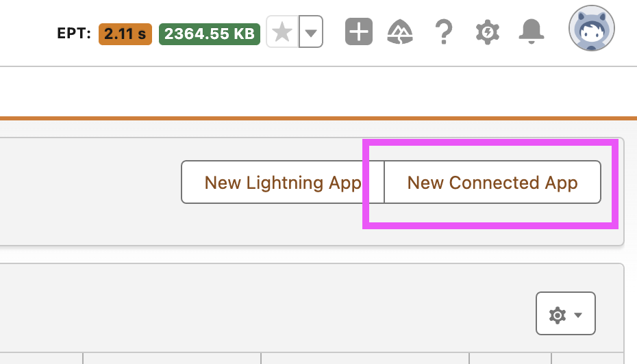Click the New Connected App button
The width and height of the screenshot is (637, 364).
click(x=492, y=183)
